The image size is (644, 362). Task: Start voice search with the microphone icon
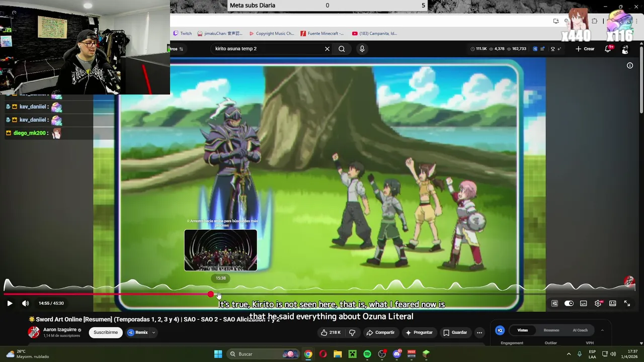(x=362, y=49)
